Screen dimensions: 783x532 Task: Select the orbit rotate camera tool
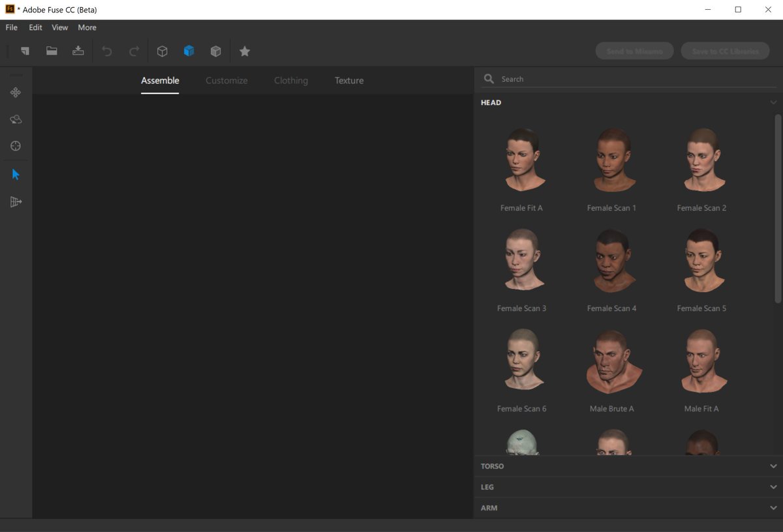click(16, 119)
